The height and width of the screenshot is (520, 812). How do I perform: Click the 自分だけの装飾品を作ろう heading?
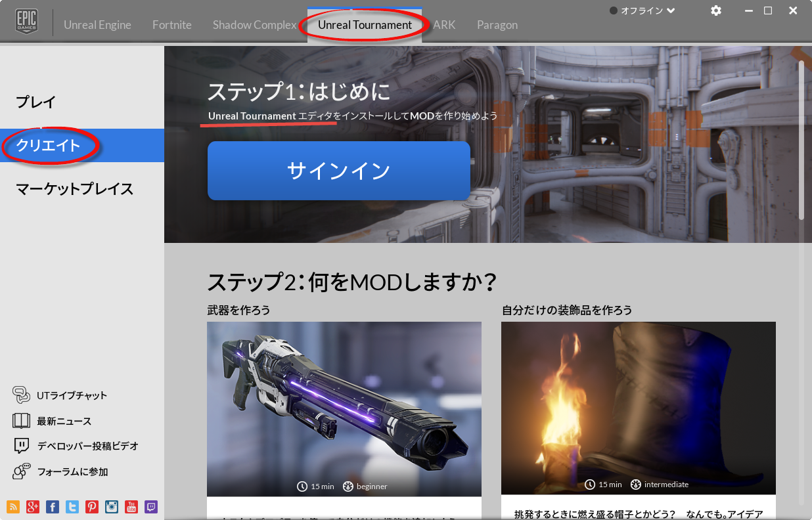[567, 310]
